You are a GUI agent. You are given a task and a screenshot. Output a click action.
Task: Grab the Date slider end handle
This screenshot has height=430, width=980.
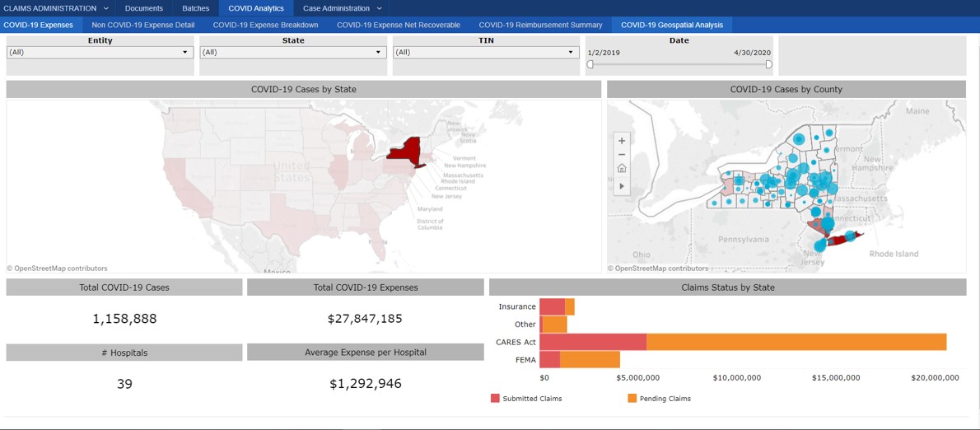click(768, 63)
